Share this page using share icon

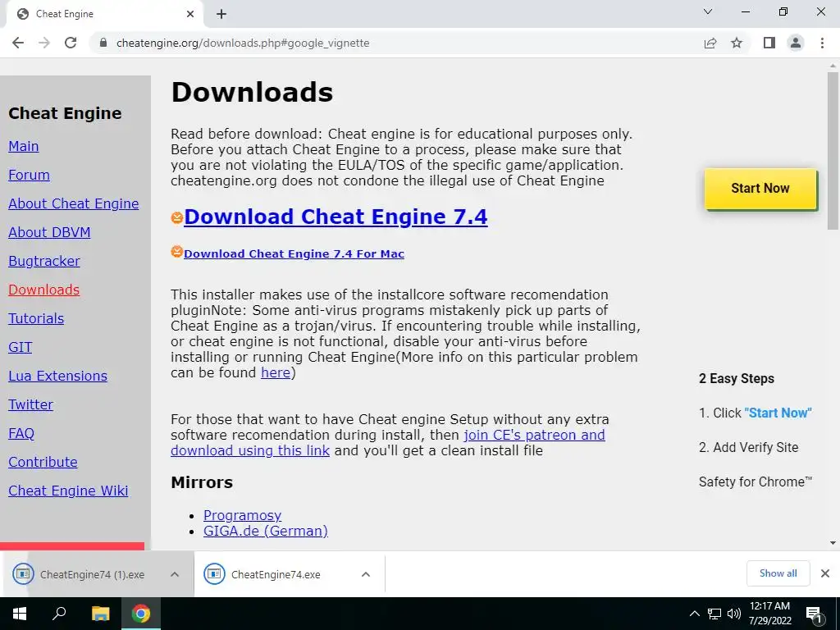click(x=710, y=43)
